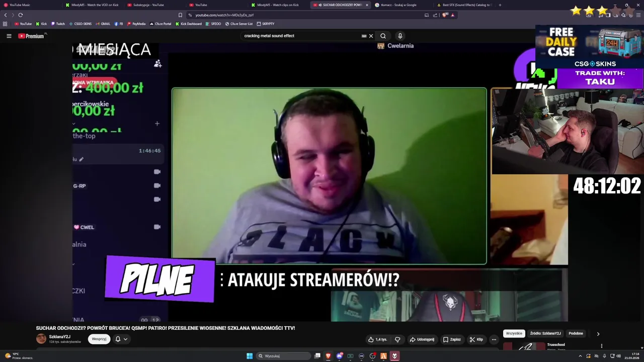Dislike the video with thumbs down
Screen dimensions: 644x362
pyautogui.click(x=397, y=339)
